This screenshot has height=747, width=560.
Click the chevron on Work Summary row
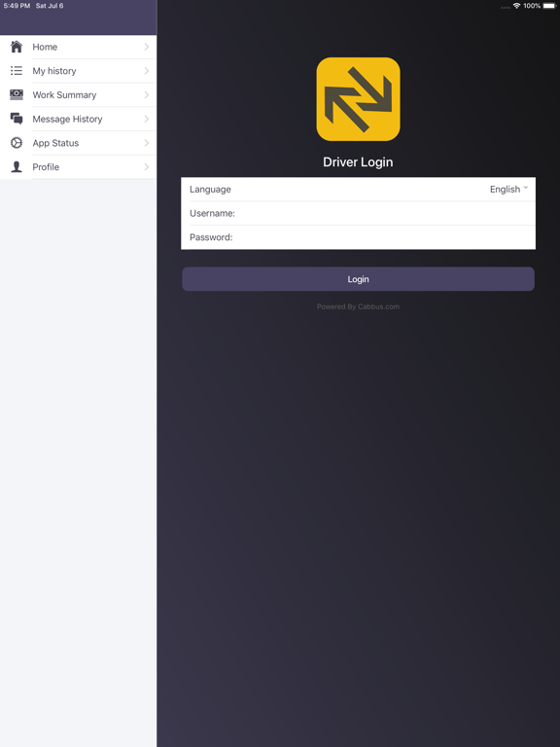[x=147, y=94]
